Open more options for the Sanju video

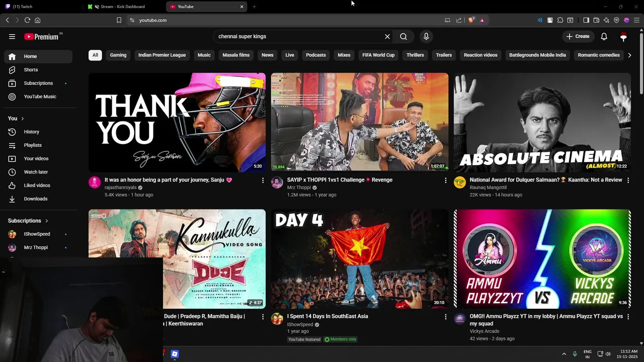pos(263,180)
